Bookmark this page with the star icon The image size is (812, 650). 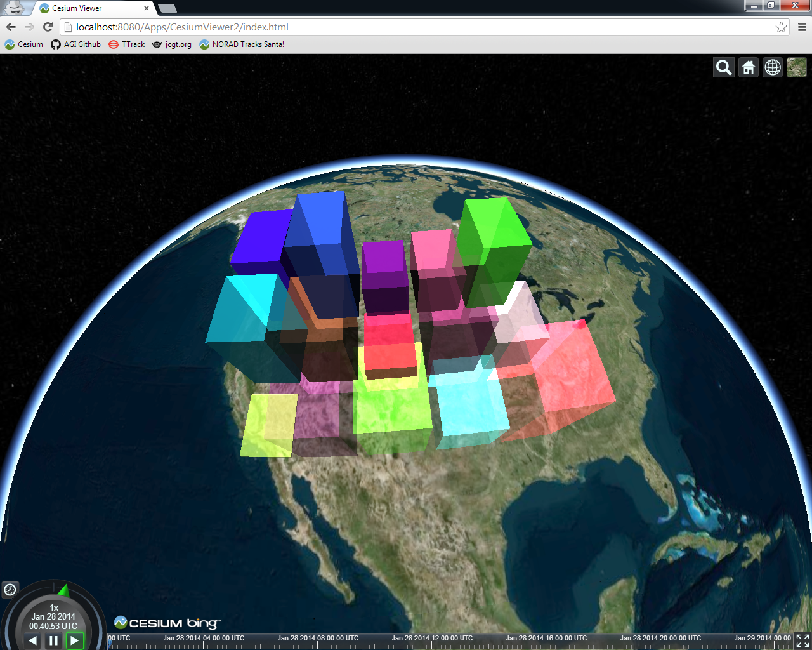click(781, 27)
